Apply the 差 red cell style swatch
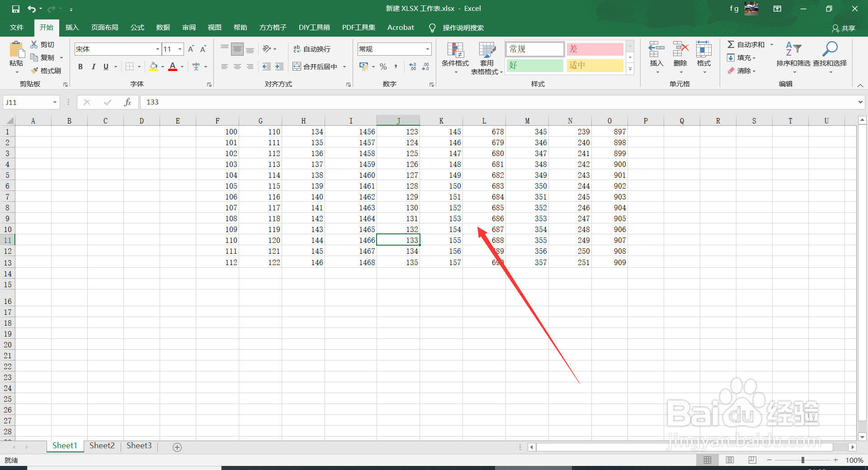868x470 pixels. click(595, 49)
